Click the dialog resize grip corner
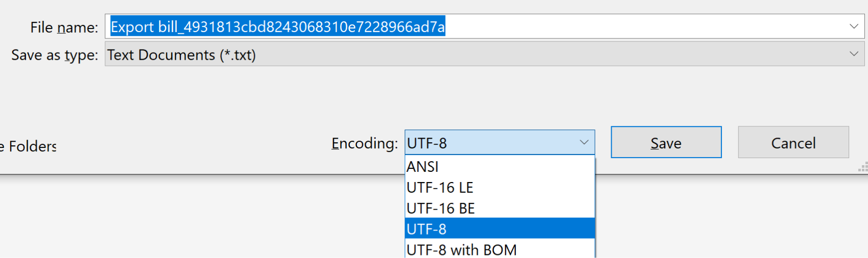Screen dimensions: 868x258 pyautogui.click(x=863, y=167)
